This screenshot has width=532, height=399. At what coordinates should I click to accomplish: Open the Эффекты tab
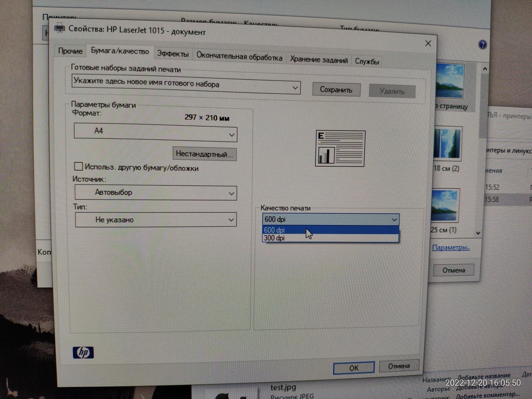173,54
